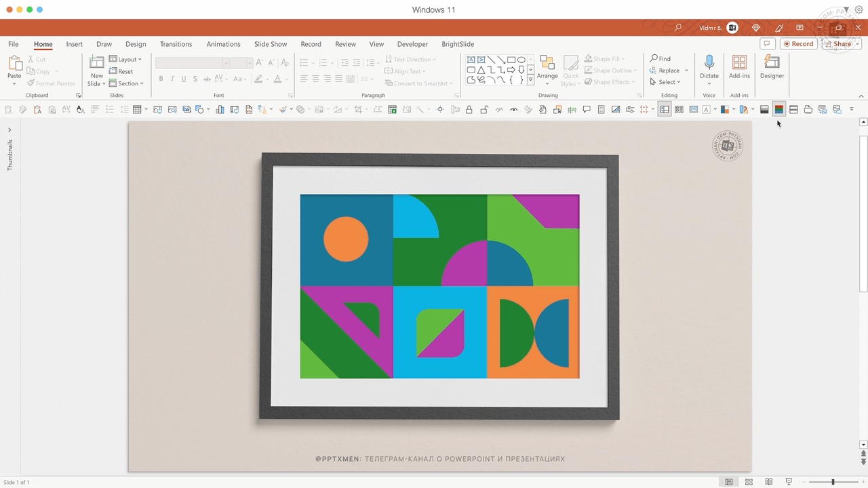This screenshot has height=488, width=868.
Task: Switch to Reading View in status bar
Action: click(768, 482)
